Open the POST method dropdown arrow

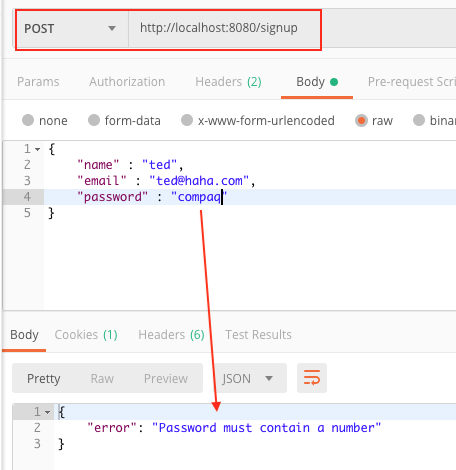click(112, 28)
